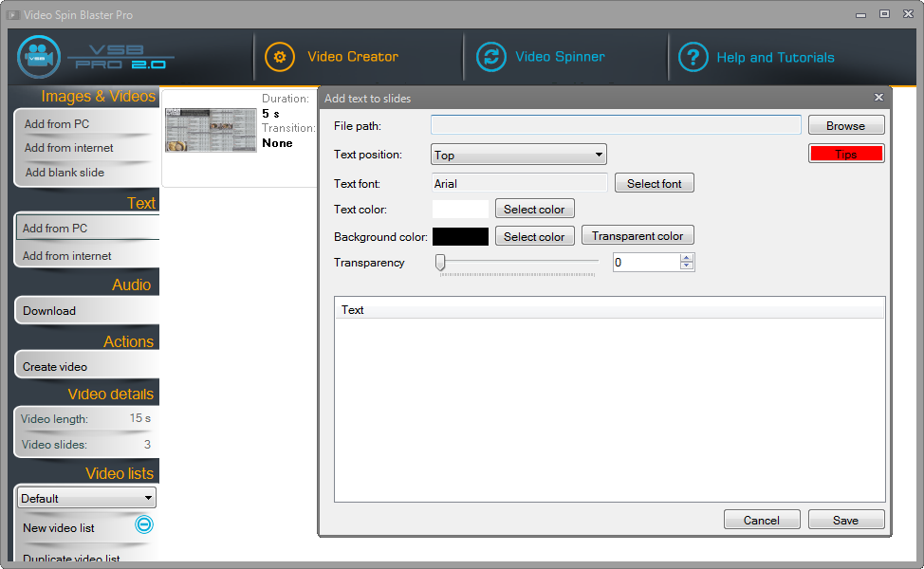Click Download under Audio
This screenshot has width=924, height=569.
coord(49,310)
